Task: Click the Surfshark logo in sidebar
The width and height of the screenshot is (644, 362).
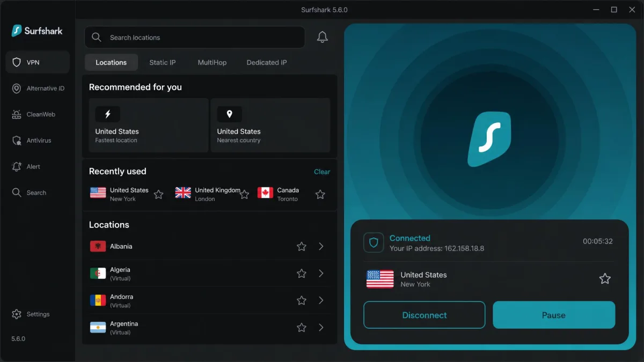Action: coord(37,31)
